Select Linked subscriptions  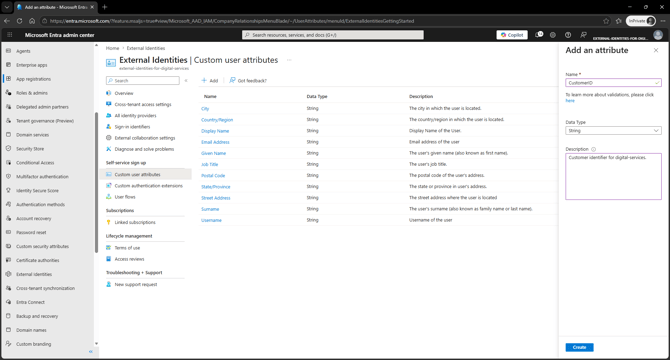coord(135,222)
